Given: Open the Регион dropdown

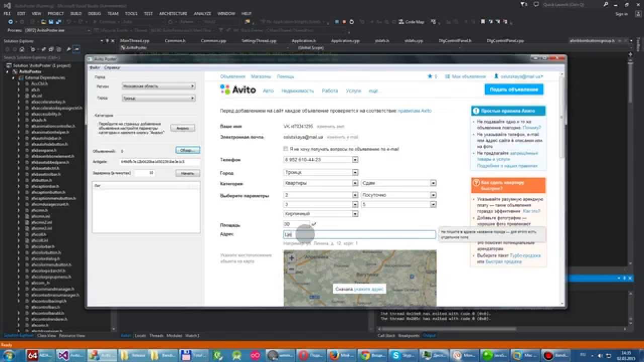Looking at the screenshot, I should pos(158,86).
